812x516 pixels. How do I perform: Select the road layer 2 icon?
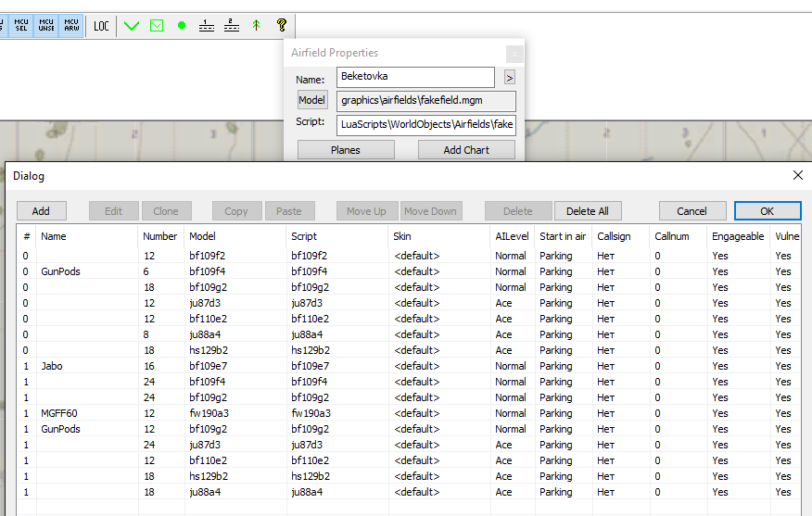tap(231, 25)
